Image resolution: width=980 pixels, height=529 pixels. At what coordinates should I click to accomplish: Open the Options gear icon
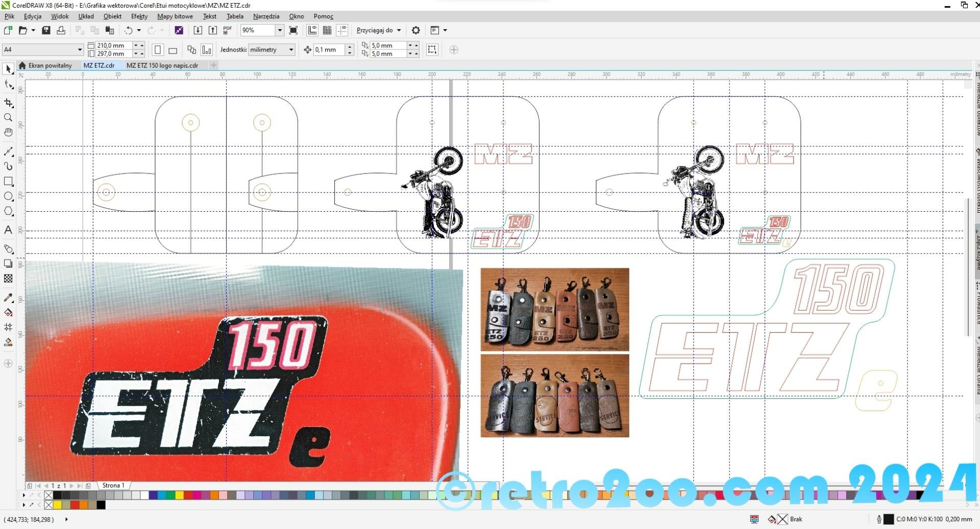click(x=416, y=31)
